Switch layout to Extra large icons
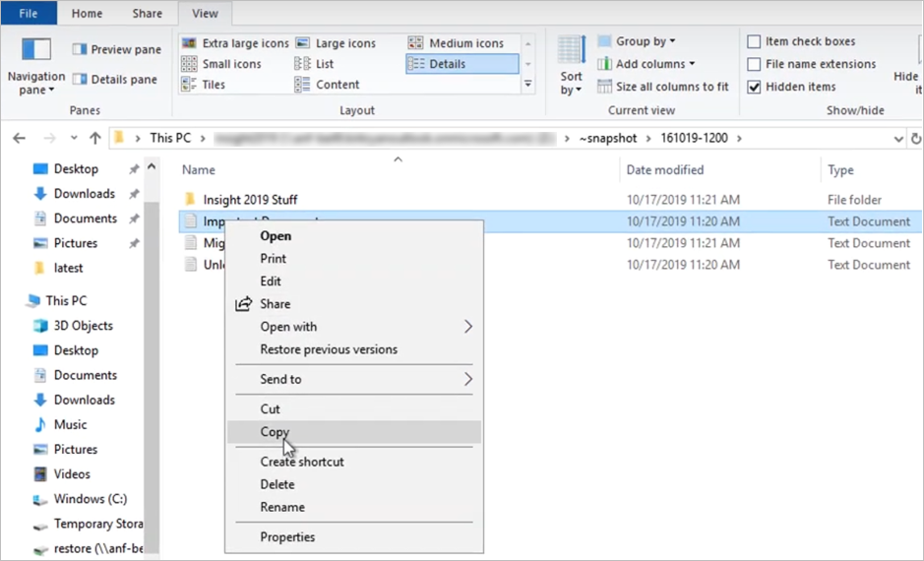This screenshot has height=561, width=924. tap(235, 43)
